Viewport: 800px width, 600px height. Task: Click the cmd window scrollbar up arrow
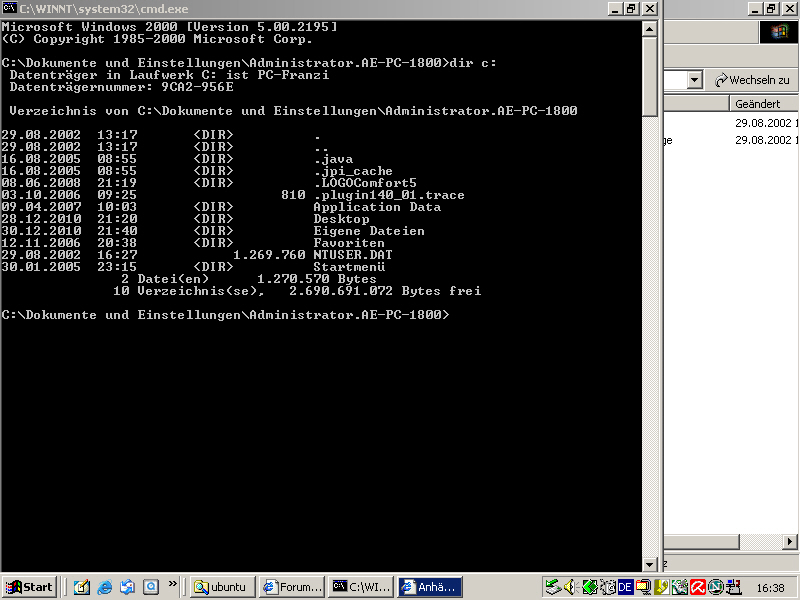(649, 29)
